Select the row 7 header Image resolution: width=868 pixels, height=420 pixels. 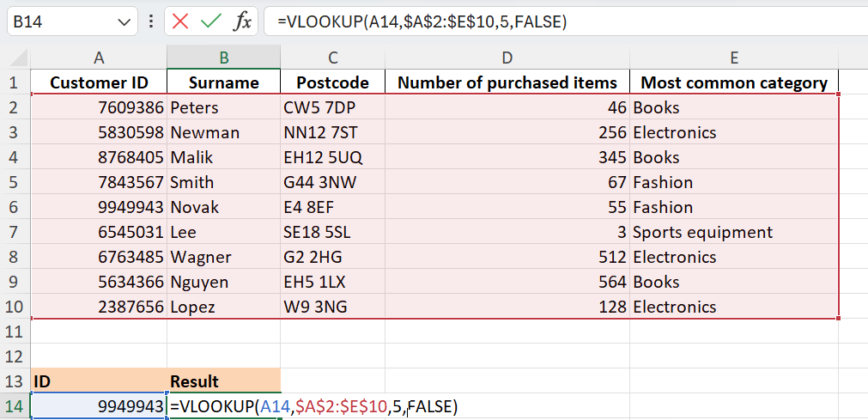coord(15,232)
